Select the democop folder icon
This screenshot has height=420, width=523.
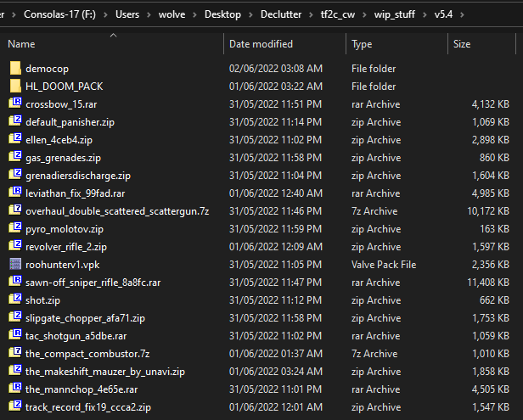click(x=15, y=68)
